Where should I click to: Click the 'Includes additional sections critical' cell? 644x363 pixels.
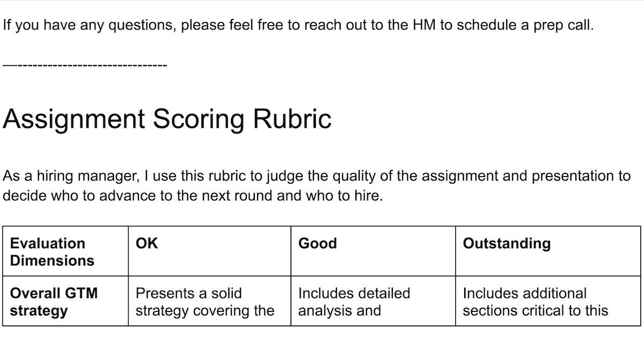tap(548, 301)
